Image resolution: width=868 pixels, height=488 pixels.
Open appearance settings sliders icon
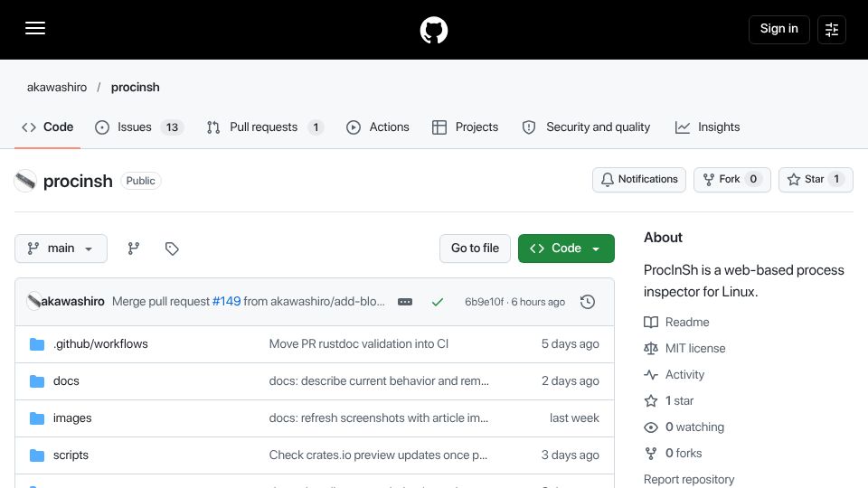point(832,29)
